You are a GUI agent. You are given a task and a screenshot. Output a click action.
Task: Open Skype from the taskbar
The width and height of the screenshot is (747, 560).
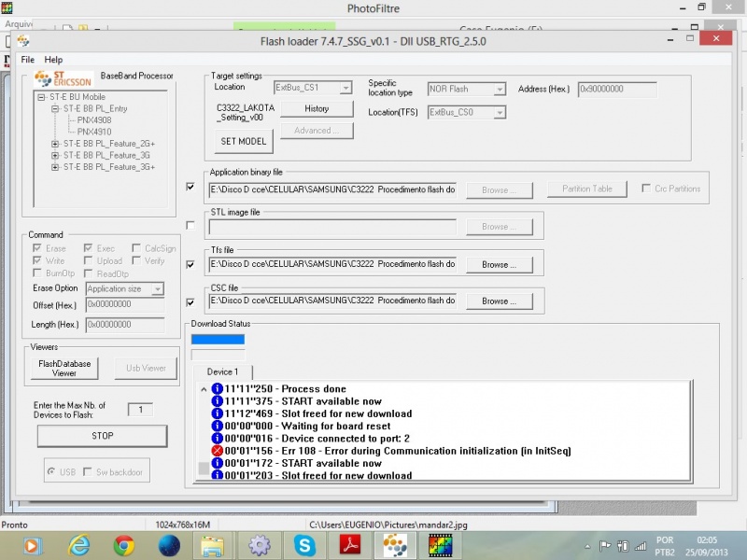(x=304, y=545)
